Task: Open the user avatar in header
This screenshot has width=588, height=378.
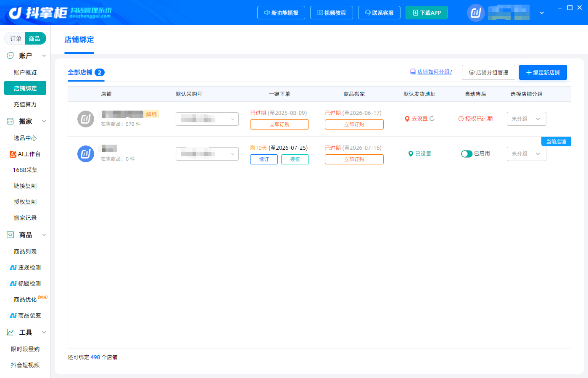Action: (x=476, y=13)
